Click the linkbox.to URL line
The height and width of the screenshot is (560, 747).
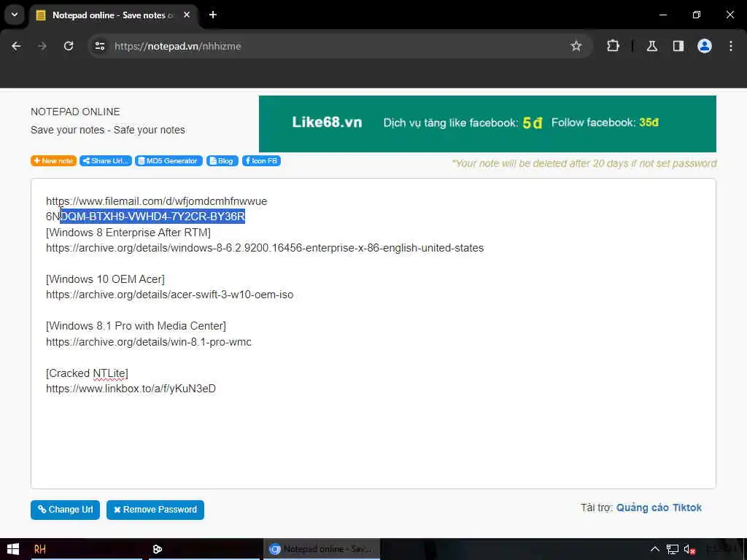pos(131,389)
